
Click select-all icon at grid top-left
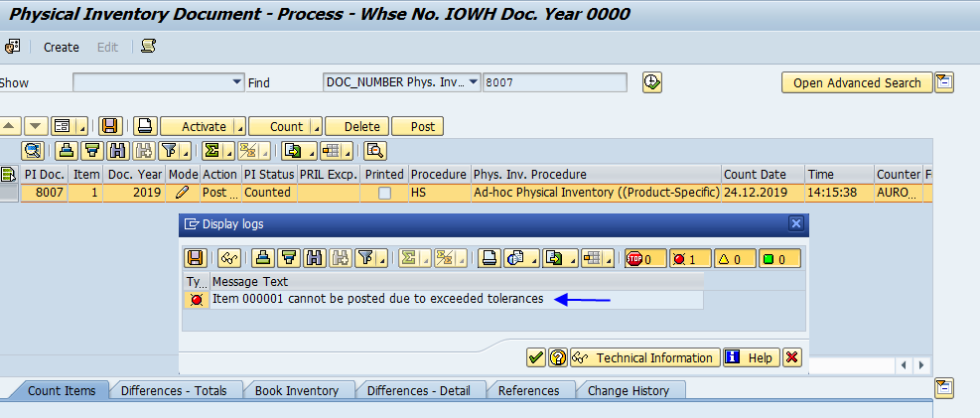[x=8, y=174]
